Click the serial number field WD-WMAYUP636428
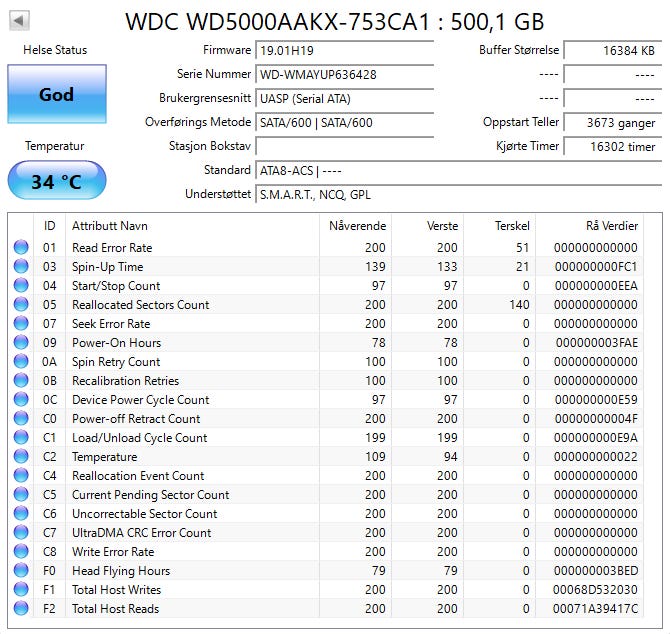The height and width of the screenshot is (634, 670). click(x=345, y=74)
